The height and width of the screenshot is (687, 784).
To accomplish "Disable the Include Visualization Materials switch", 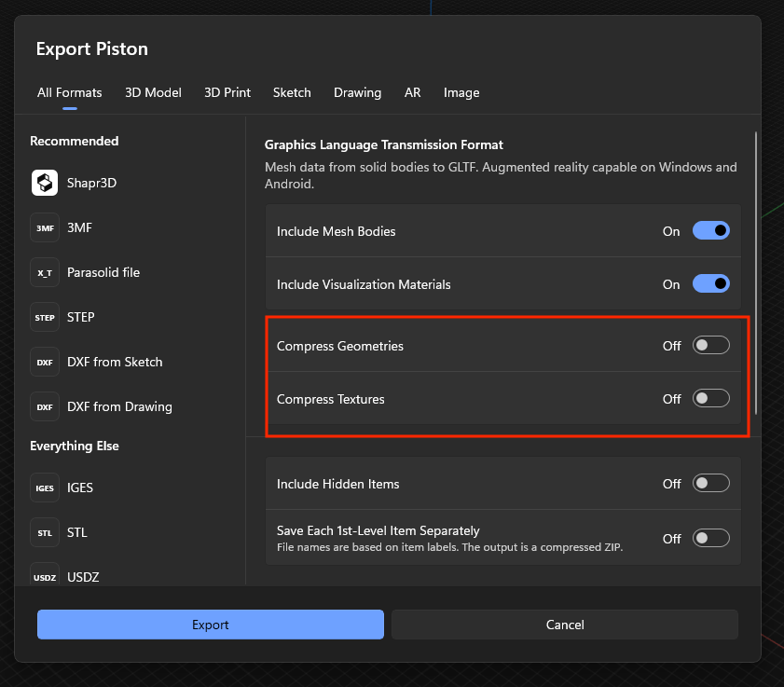I will coord(710,283).
